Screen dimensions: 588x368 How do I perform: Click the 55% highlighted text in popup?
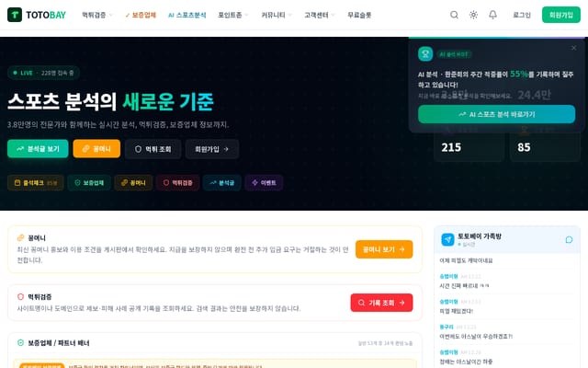coord(519,74)
